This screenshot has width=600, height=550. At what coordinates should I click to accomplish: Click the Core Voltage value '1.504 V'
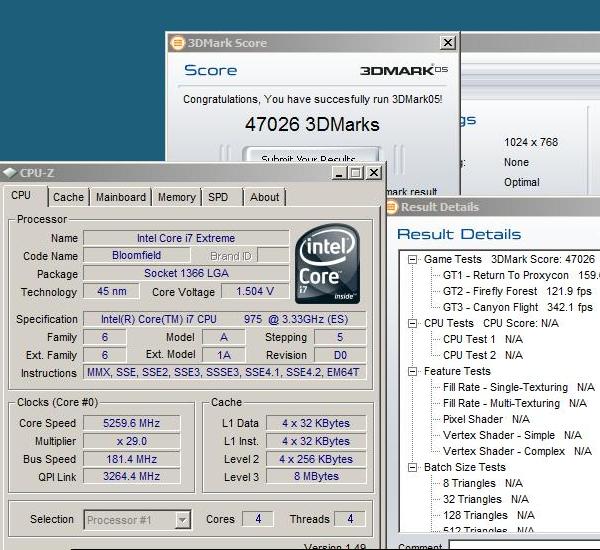point(255,291)
